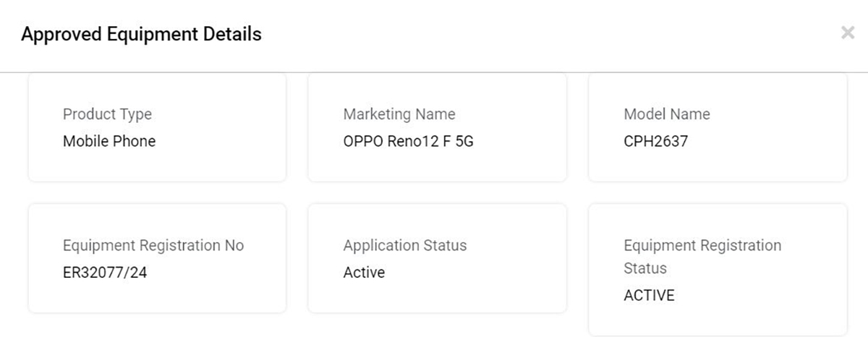Click the CPH2637 model value
The image size is (868, 337).
pyautogui.click(x=656, y=141)
